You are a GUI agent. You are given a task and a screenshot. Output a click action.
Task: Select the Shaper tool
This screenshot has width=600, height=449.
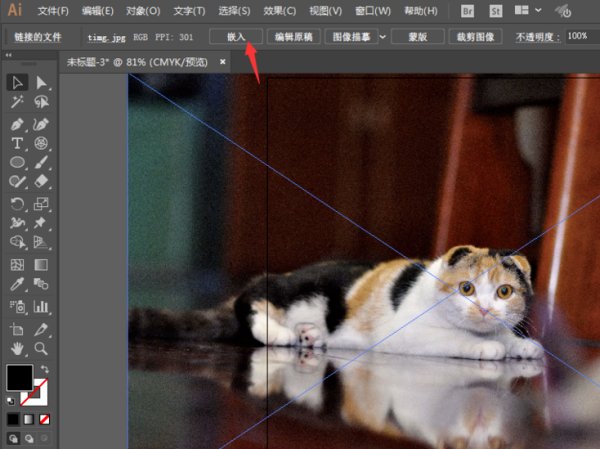point(17,181)
